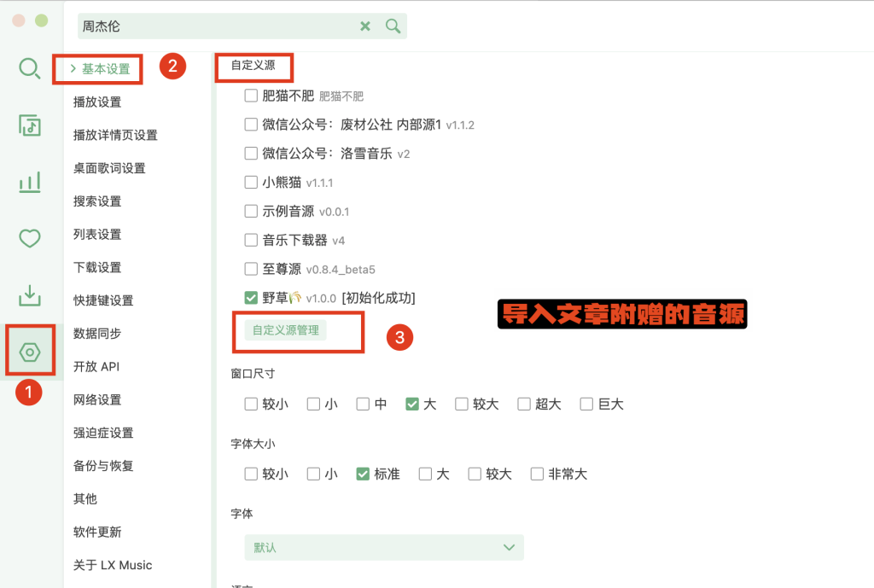The width and height of the screenshot is (874, 588).
Task: Click the magnifier search button
Action: tap(393, 26)
